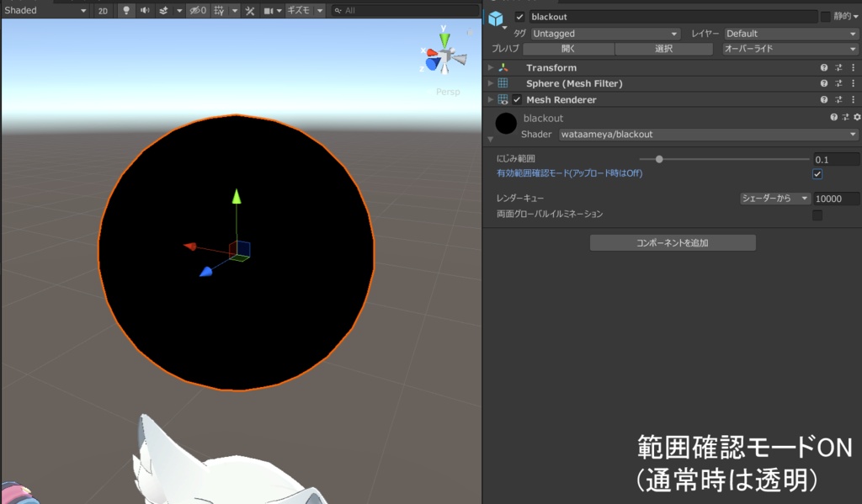Expand the Sphere (Mesh Filter) component
This screenshot has height=504, width=862.
[491, 83]
